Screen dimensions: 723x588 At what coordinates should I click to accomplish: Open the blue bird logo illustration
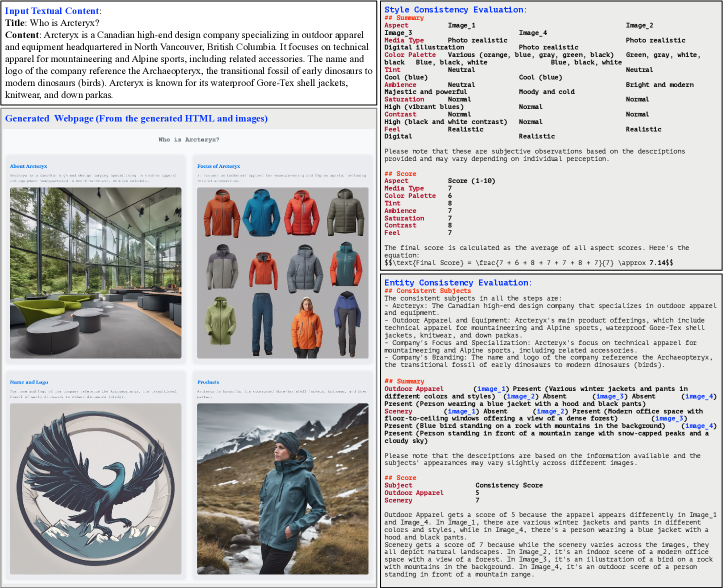click(x=96, y=489)
